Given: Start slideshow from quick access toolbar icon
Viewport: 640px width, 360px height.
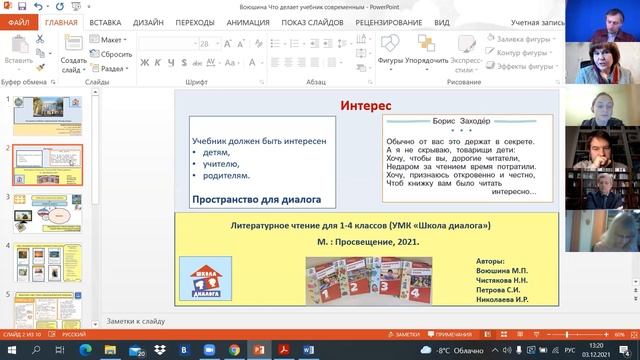Looking at the screenshot, I should point(76,6).
